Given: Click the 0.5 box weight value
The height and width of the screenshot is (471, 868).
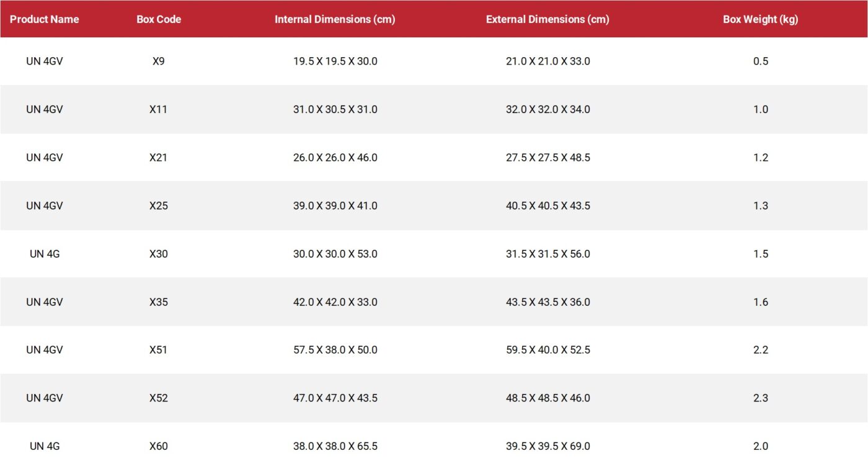Looking at the screenshot, I should [x=761, y=61].
